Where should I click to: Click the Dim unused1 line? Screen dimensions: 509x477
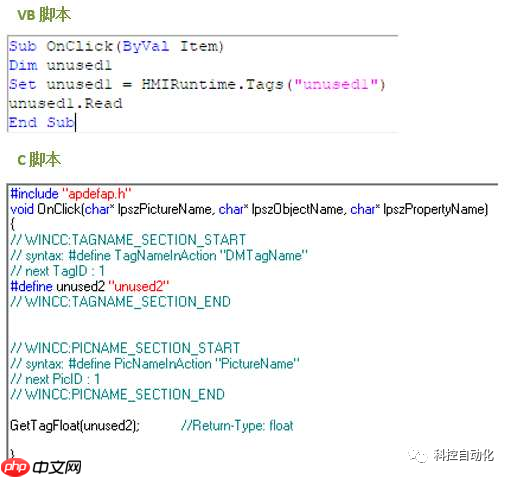tap(60, 65)
